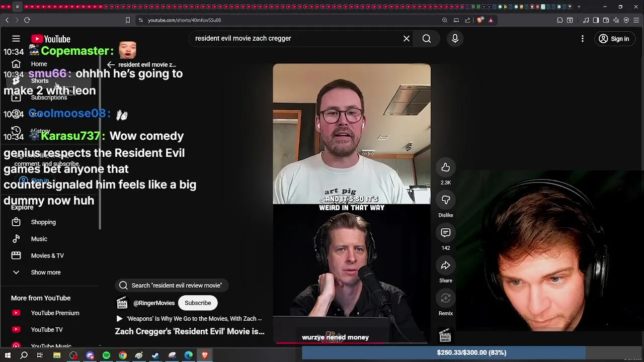Viewport: 644px width, 362px height.
Task: Click the Sign in button
Action: [614, 39]
